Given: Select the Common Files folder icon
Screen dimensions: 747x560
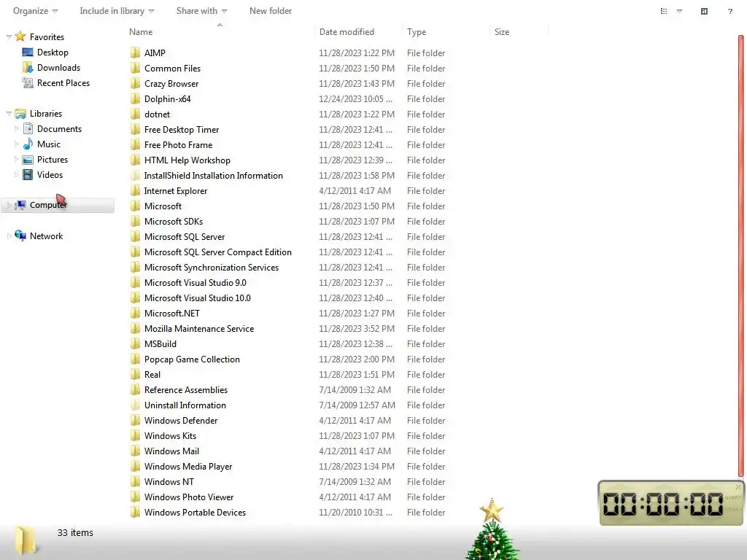Looking at the screenshot, I should 135,68.
